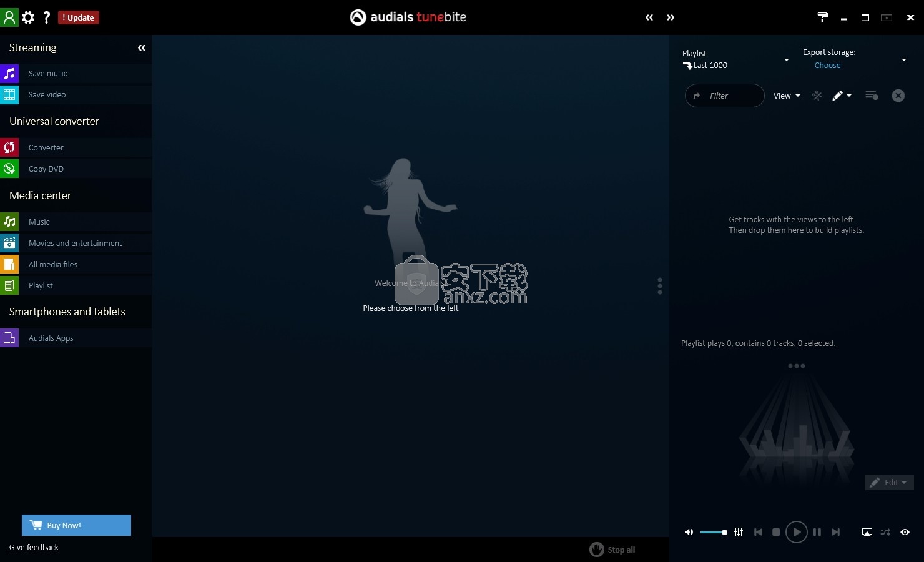Mute the player volume
Image resolution: width=924 pixels, height=562 pixels.
[689, 532]
